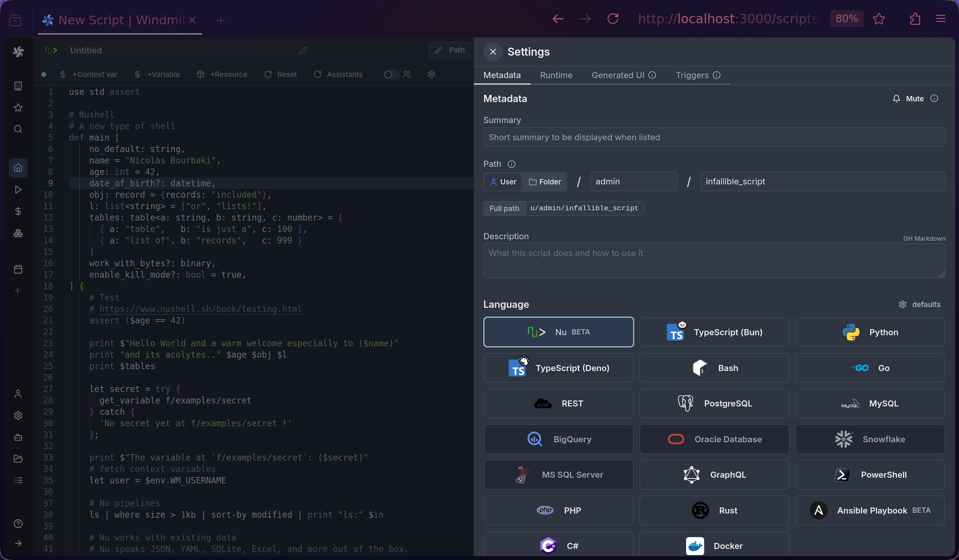
Task: Open the browser hamburger menu
Action: tap(940, 19)
